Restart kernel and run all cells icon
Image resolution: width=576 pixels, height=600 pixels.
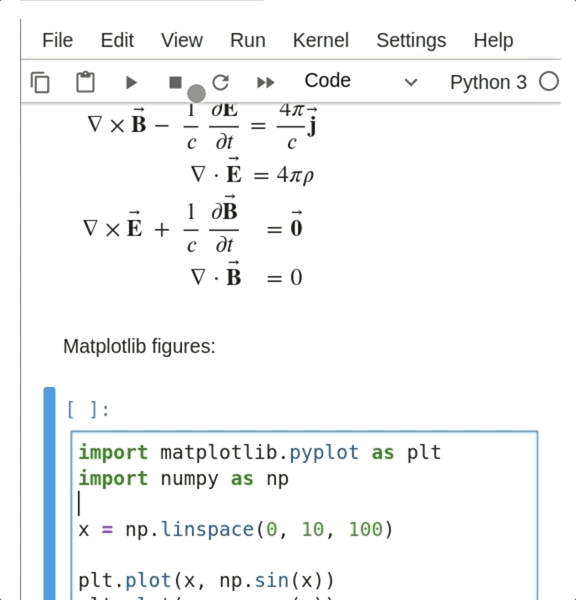[x=266, y=82]
